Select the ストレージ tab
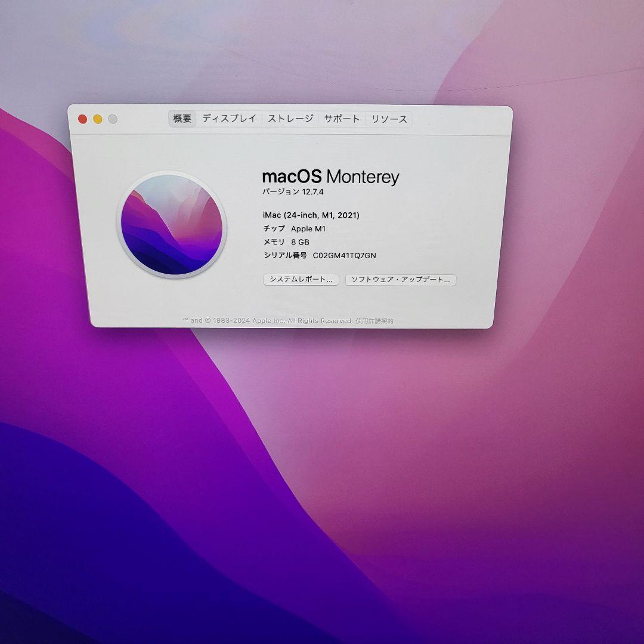The height and width of the screenshot is (644, 644). [x=290, y=119]
